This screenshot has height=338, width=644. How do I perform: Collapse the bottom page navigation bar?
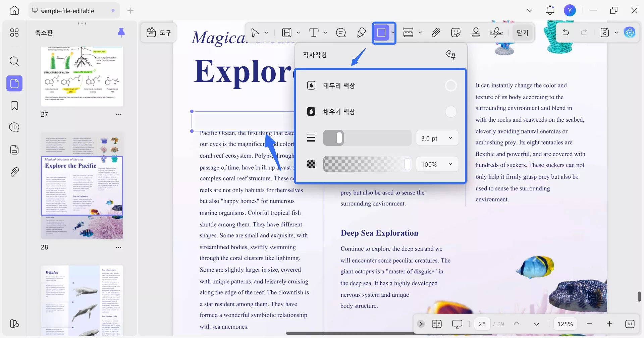(421, 324)
